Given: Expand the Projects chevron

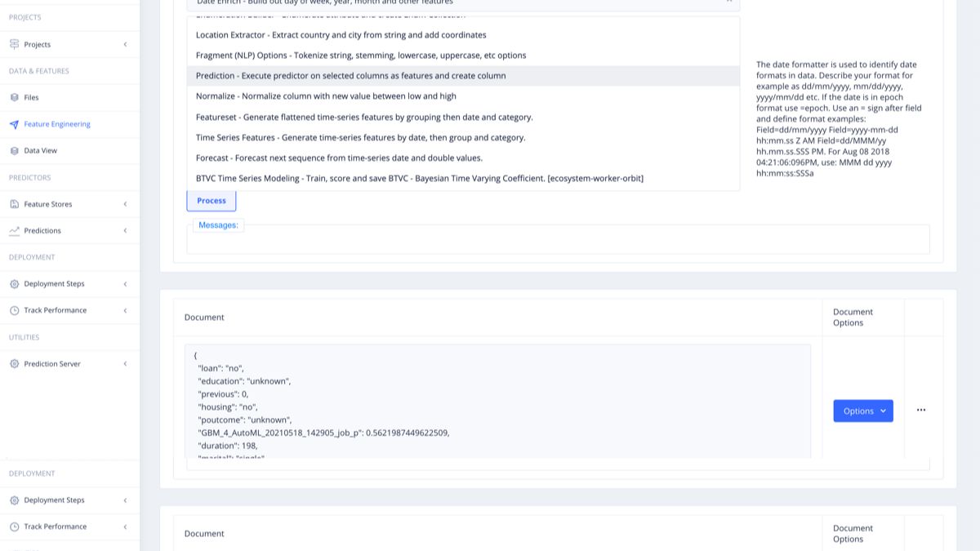Looking at the screenshot, I should click(x=125, y=44).
